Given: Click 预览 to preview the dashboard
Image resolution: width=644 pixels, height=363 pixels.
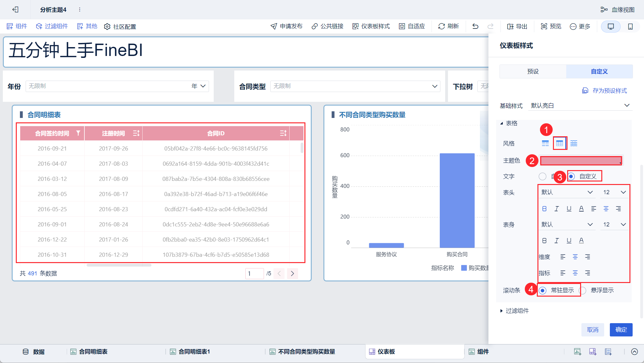Looking at the screenshot, I should tap(551, 26).
